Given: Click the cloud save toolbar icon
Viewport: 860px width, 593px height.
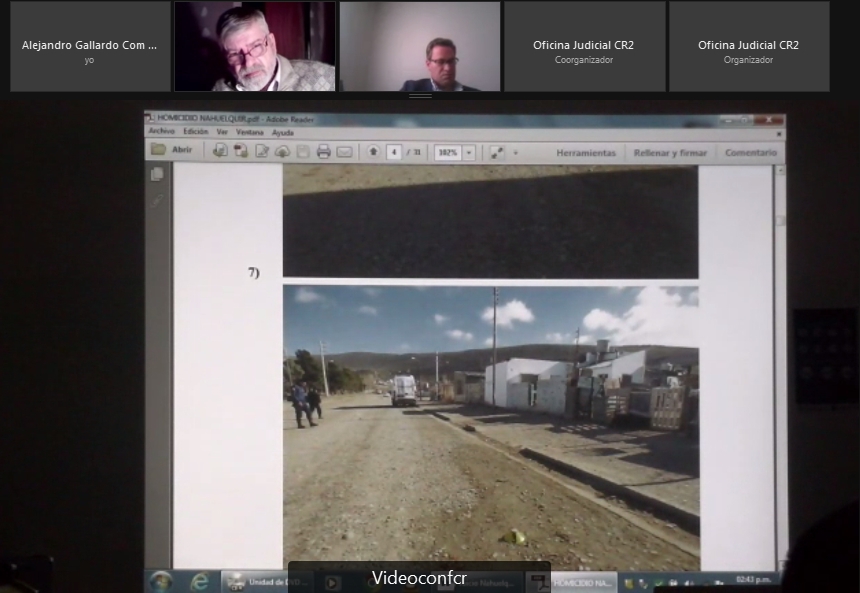Looking at the screenshot, I should 282,151.
